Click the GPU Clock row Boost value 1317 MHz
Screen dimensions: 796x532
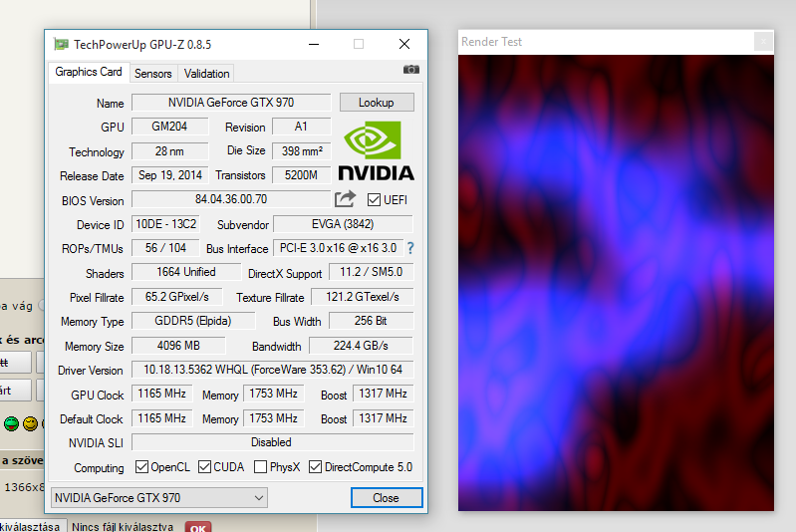click(383, 394)
